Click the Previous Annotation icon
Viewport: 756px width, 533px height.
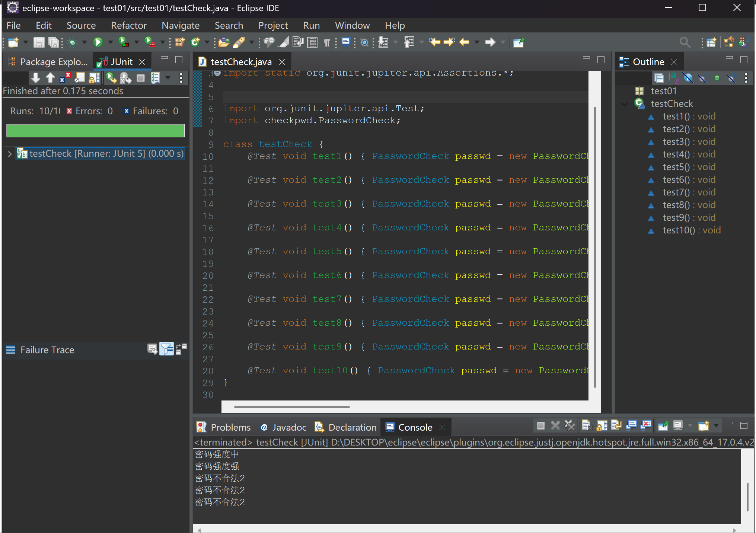[x=409, y=42]
